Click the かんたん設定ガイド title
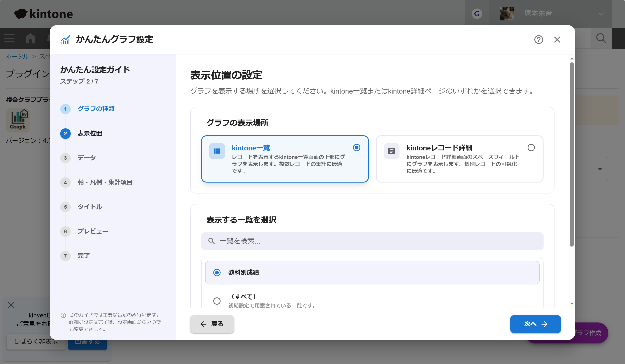625x364 pixels. pos(95,70)
